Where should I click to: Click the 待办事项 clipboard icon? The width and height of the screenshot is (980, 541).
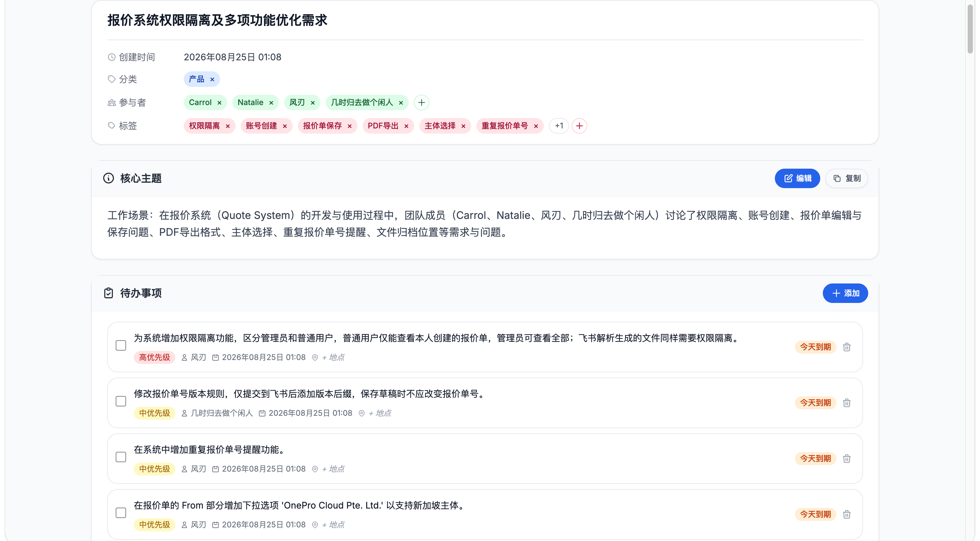[109, 293]
